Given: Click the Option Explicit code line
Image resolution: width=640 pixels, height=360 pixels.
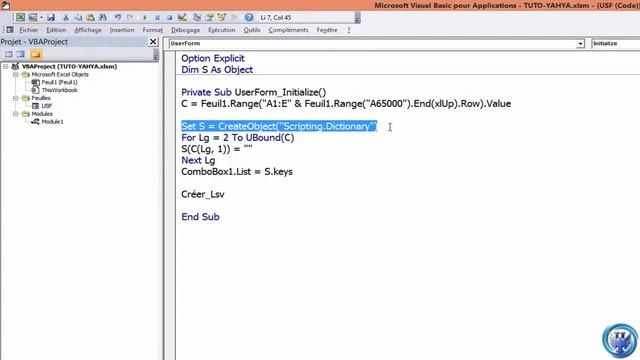Looking at the screenshot, I should click(213, 58).
